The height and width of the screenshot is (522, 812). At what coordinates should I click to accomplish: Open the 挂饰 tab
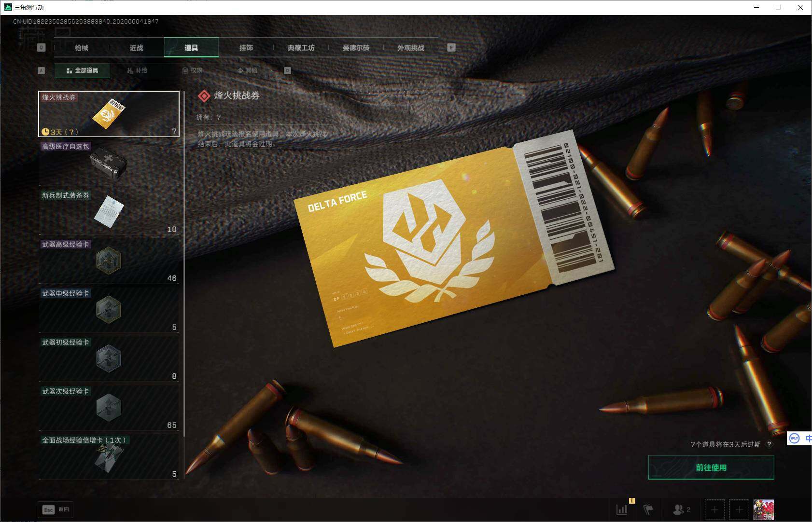pos(246,48)
